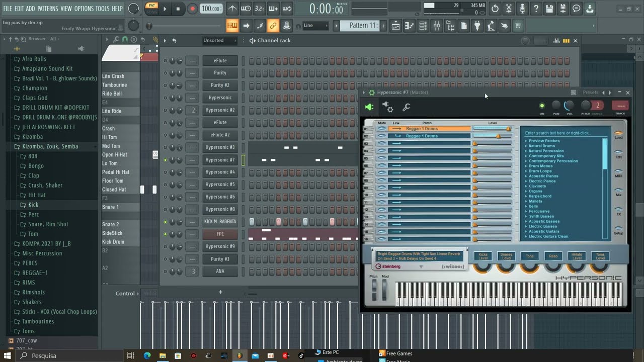The width and height of the screenshot is (644, 362).
Task: Open the help question mark icon
Action: coord(536,9)
